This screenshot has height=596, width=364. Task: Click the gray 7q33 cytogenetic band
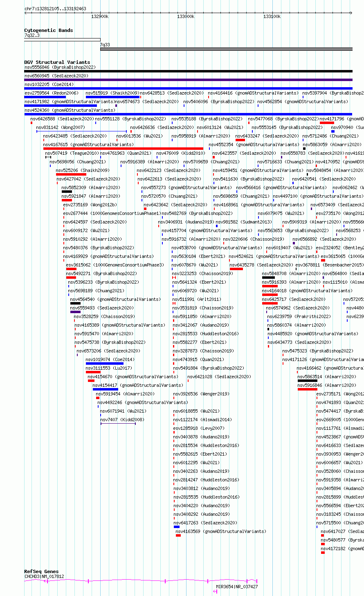[226, 49]
